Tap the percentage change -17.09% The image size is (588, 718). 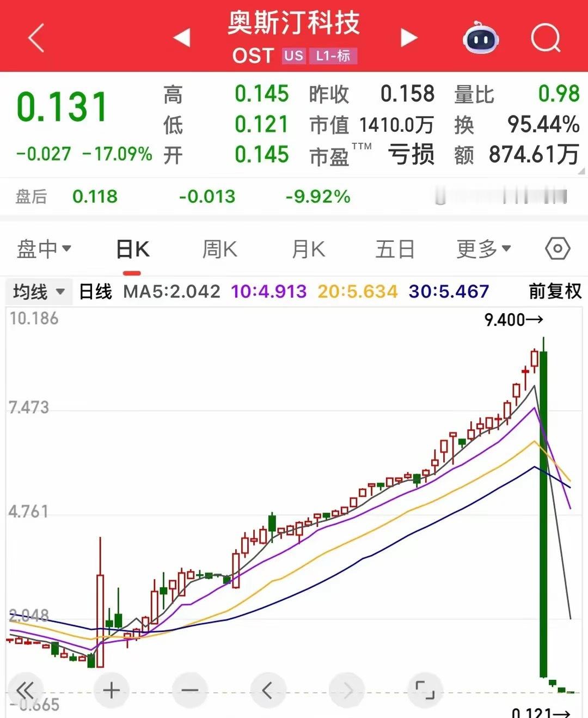pyautogui.click(x=118, y=154)
